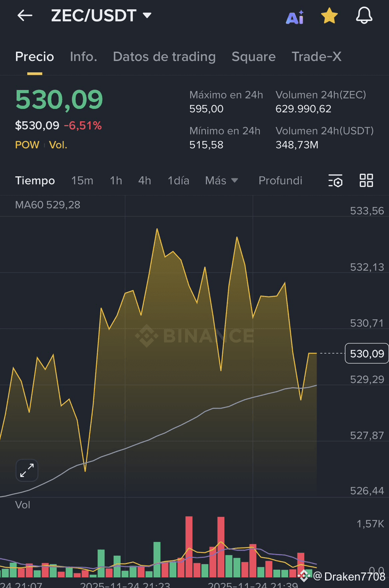Tap the -6,51% change value

point(83,126)
